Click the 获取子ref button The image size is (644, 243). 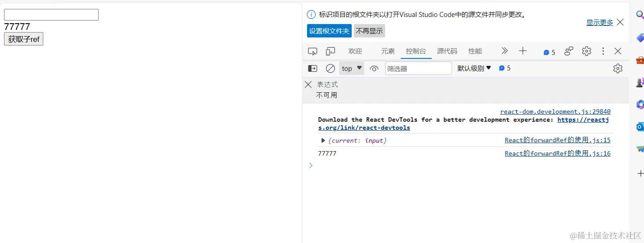tap(24, 39)
